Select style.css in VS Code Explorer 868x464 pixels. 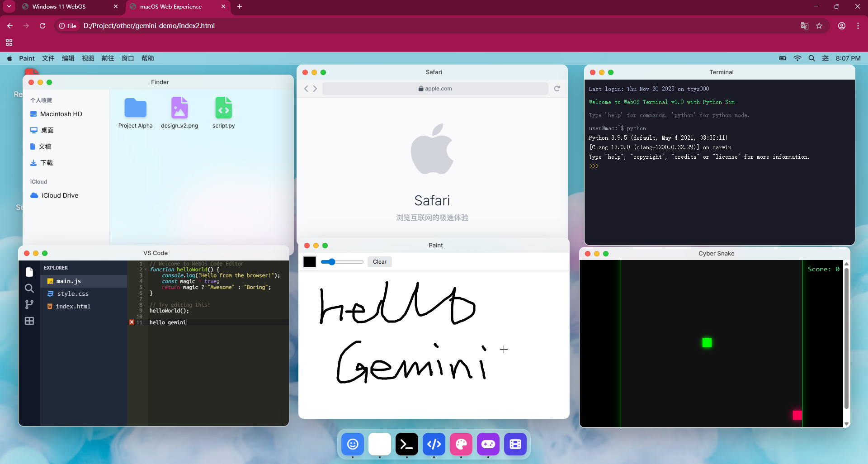[x=72, y=294]
